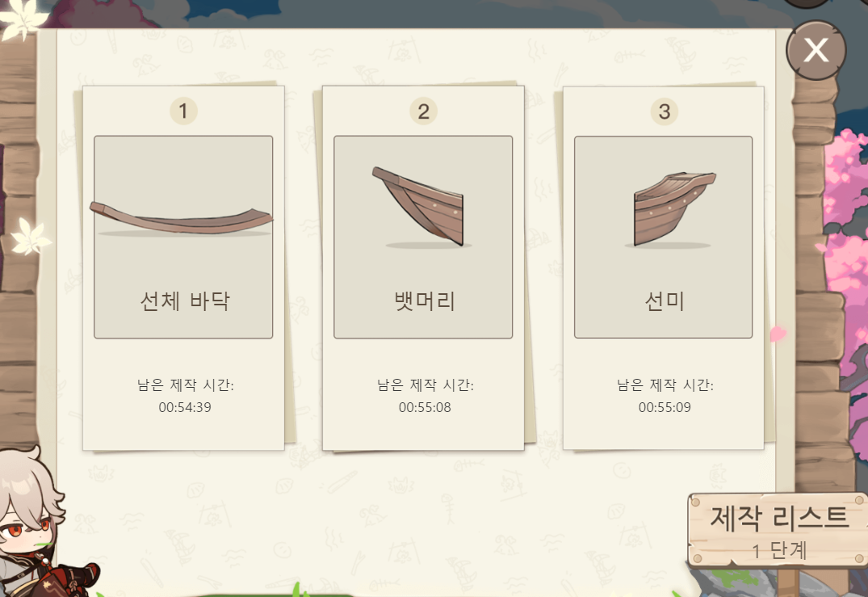Click the 선체 바닥 label text
The image size is (868, 597).
184,301
